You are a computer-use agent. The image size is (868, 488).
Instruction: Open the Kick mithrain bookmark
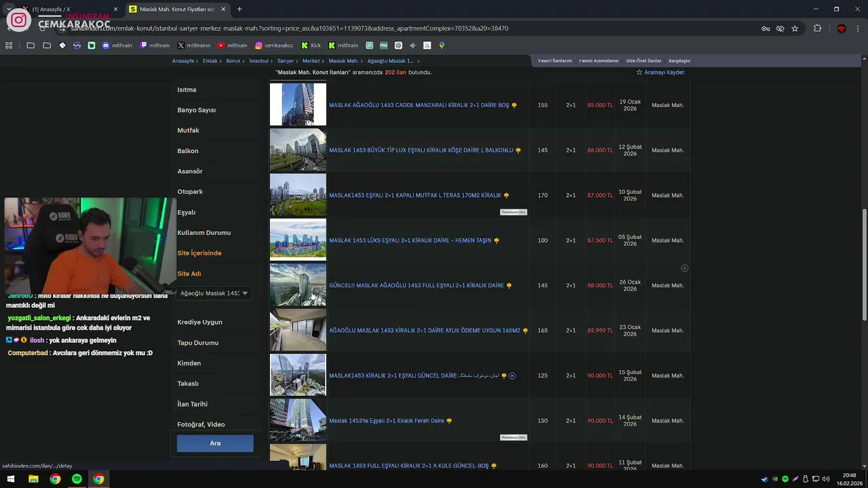[x=343, y=45]
